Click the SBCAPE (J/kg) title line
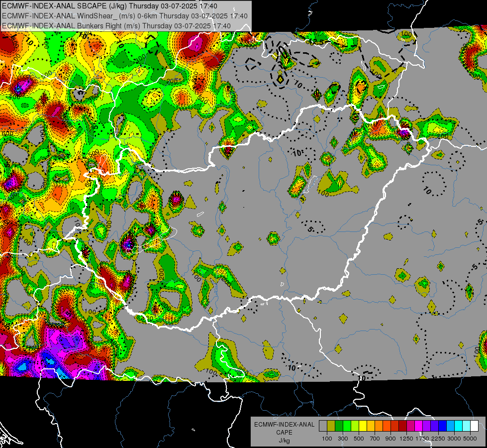The width and height of the screenshot is (487, 448). 109,6
